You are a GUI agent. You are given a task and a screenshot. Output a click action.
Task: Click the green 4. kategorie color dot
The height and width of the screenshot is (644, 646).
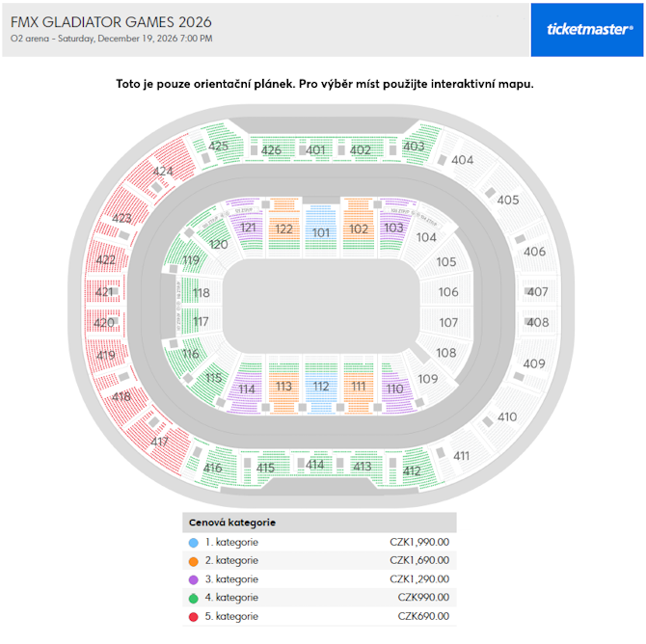194,598
